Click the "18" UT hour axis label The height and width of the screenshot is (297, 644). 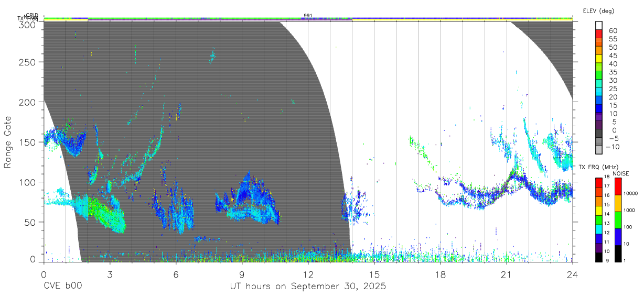441,274
